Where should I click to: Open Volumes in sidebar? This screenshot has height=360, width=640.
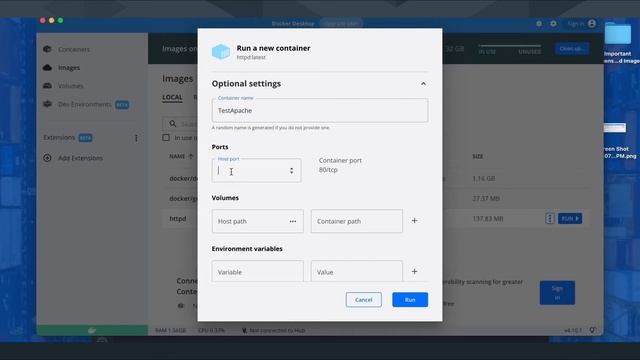click(71, 86)
